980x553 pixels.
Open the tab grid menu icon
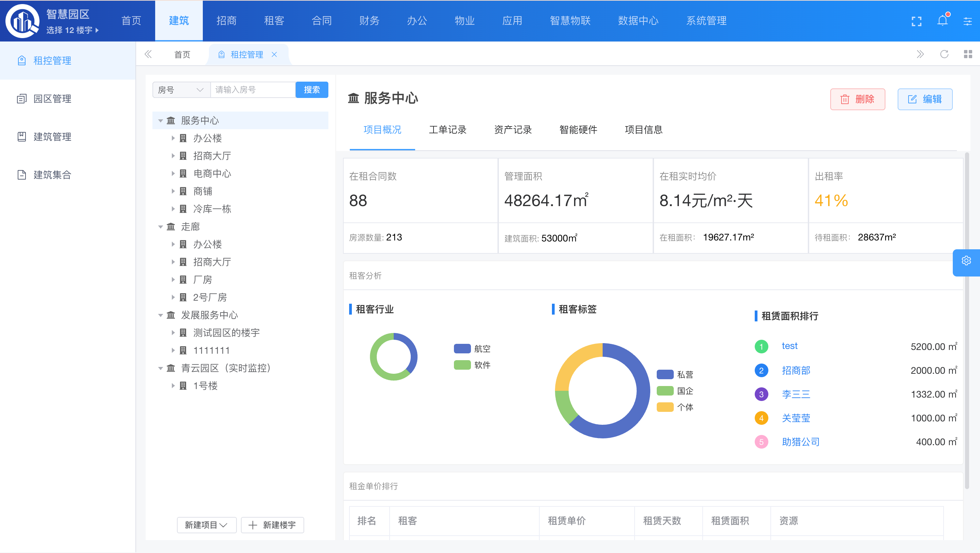tap(968, 54)
